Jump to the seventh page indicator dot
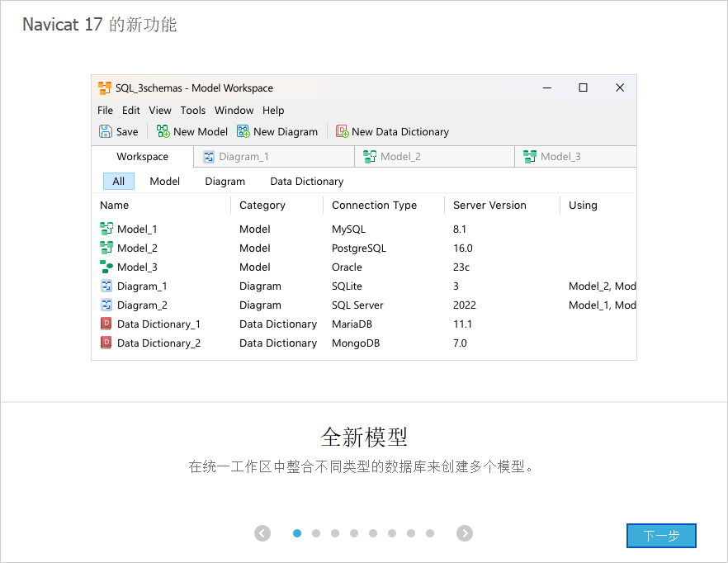The image size is (728, 563). pos(411,533)
